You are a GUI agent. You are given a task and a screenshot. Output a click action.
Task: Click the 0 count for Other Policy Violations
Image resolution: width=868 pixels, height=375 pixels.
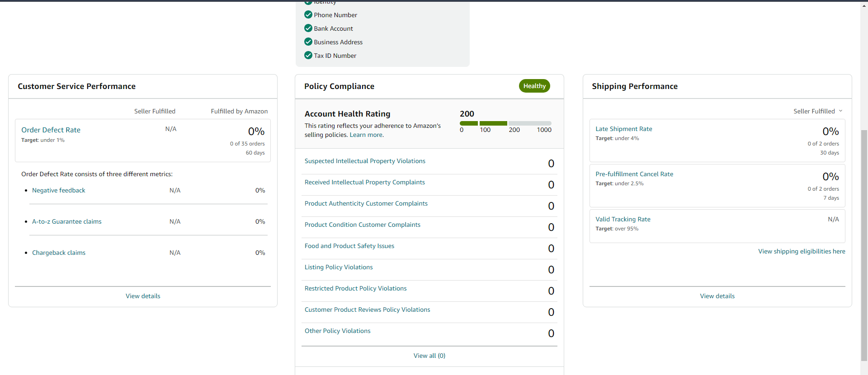point(551,333)
